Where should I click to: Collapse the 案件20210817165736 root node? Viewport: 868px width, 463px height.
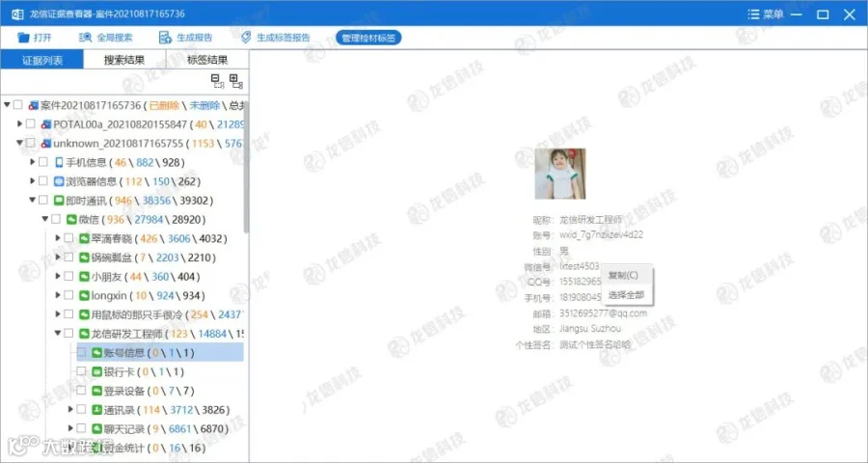click(7, 105)
